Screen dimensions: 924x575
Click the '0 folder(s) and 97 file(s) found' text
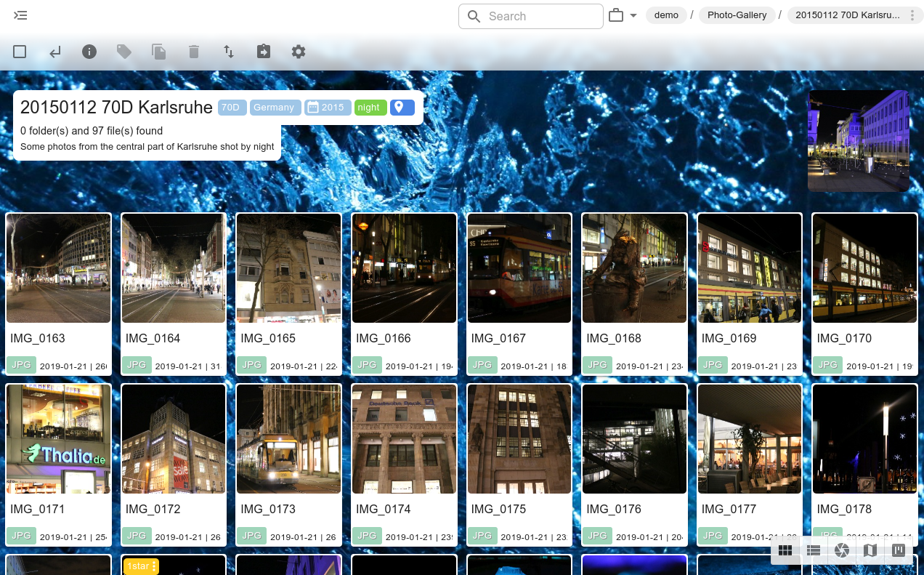[x=92, y=131]
